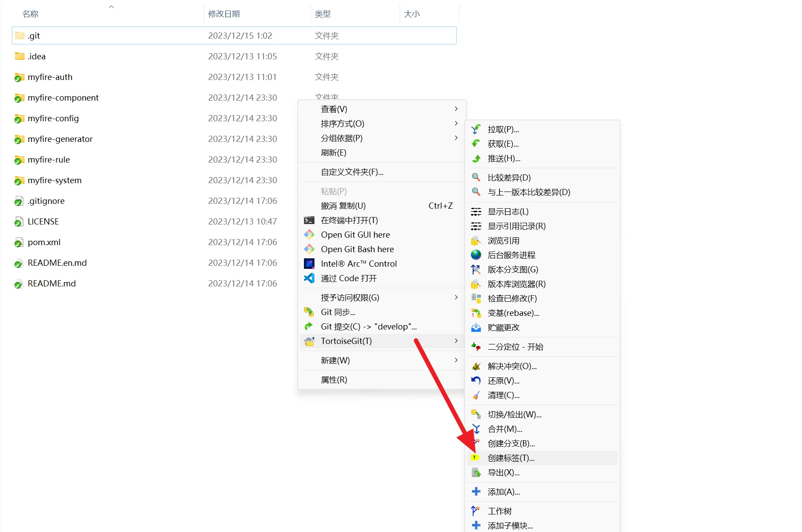Choose 属性(R) from the context menu
This screenshot has height=532, width=802.
tap(334, 380)
